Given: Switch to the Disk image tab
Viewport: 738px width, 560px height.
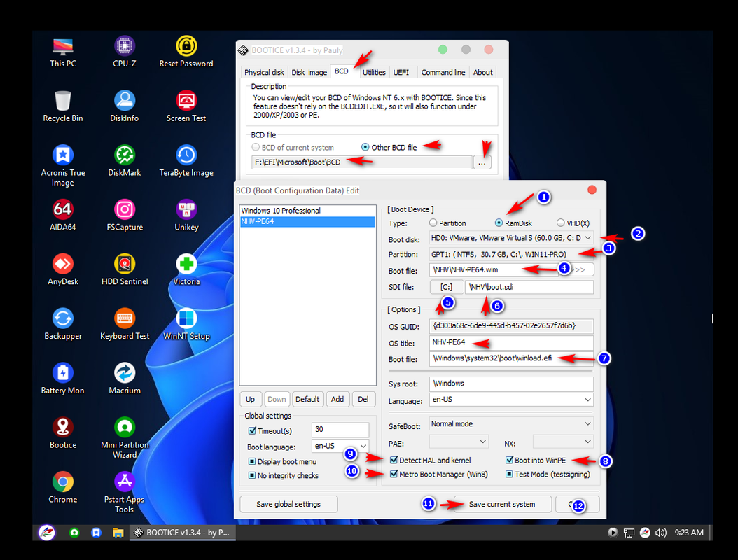Looking at the screenshot, I should point(309,72).
